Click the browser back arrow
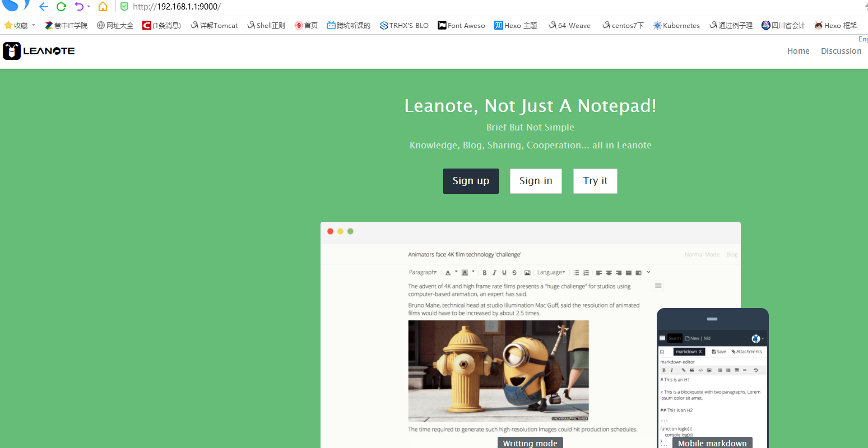 tap(44, 7)
